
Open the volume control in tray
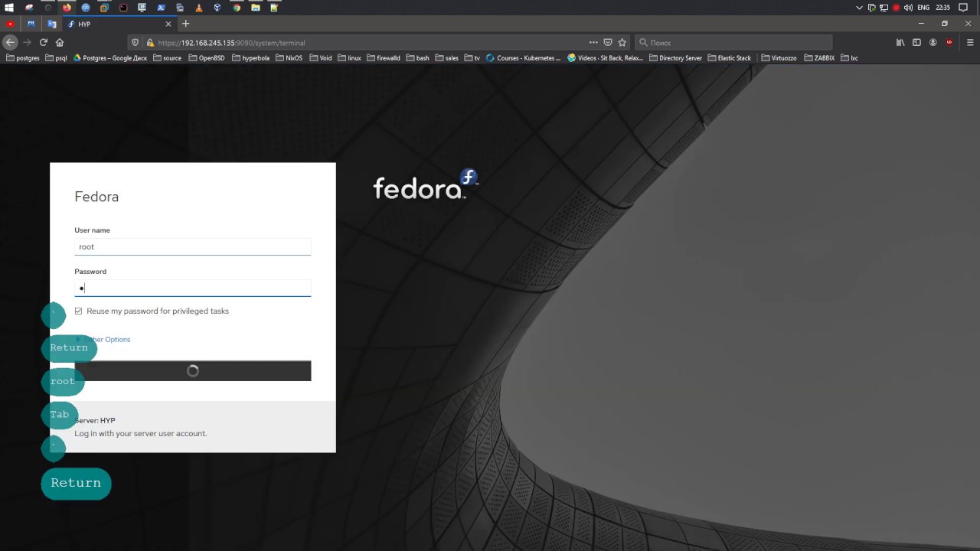[x=908, y=8]
